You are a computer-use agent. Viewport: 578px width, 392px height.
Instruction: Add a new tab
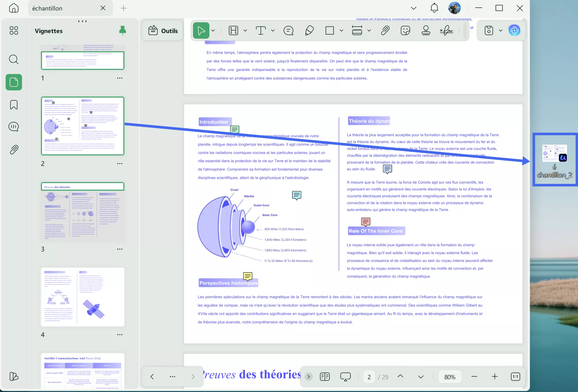pyautogui.click(x=124, y=8)
